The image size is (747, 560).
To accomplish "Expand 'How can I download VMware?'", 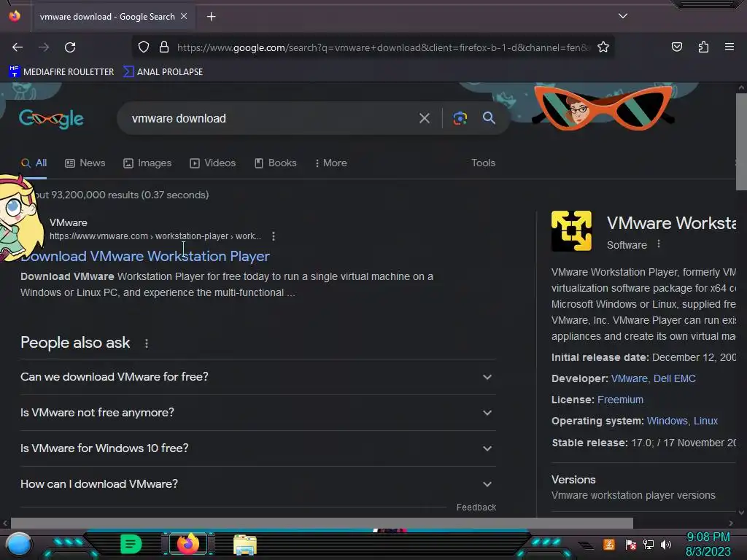I will (x=258, y=484).
